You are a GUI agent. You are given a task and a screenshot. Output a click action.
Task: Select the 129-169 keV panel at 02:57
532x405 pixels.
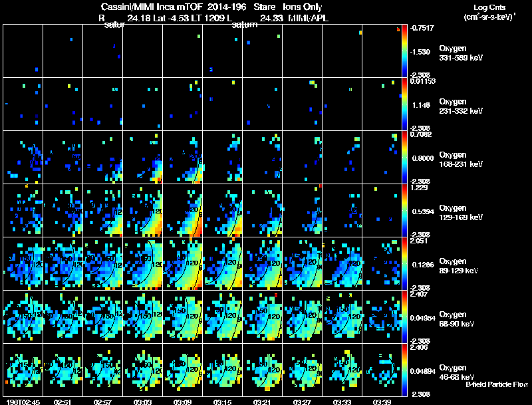tap(103, 211)
